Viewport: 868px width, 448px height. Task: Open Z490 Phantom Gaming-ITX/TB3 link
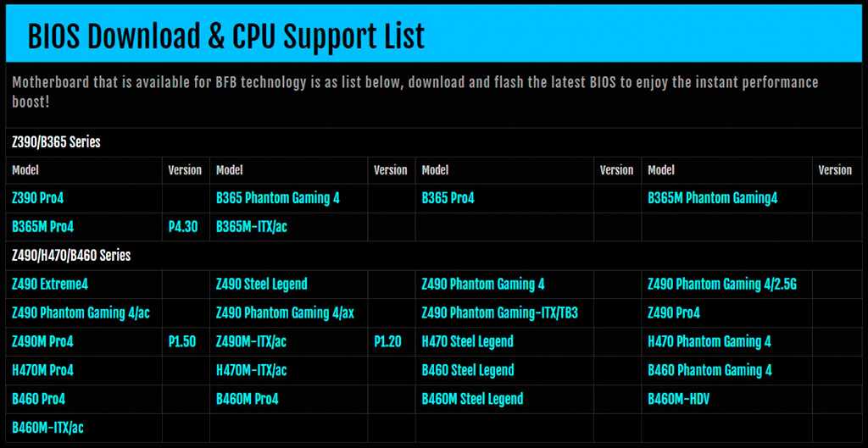(x=499, y=313)
